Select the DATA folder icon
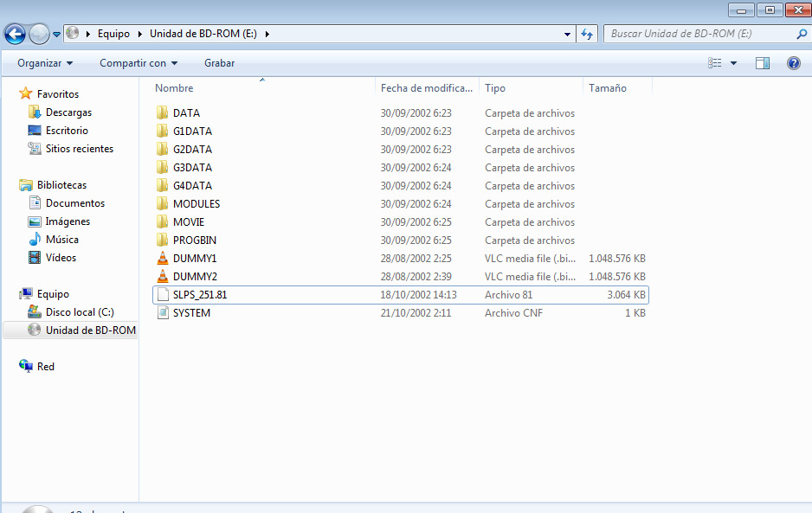The image size is (812, 513). coord(163,112)
